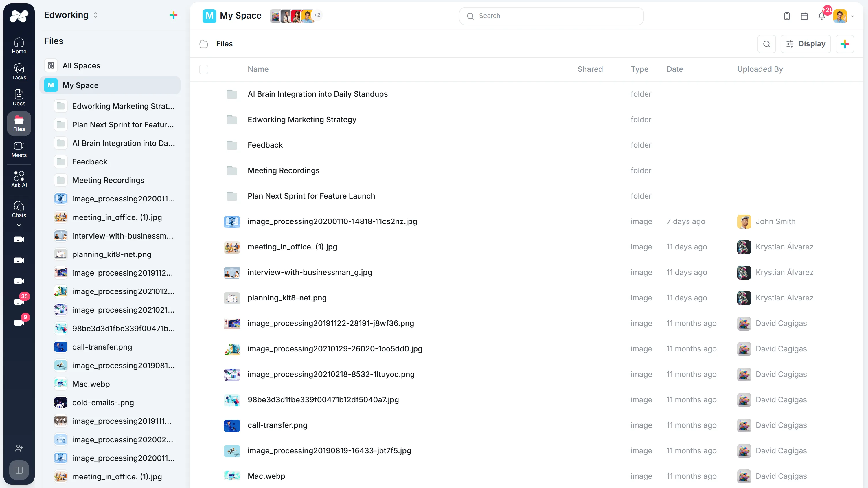Sort by the Date column header

click(x=675, y=69)
